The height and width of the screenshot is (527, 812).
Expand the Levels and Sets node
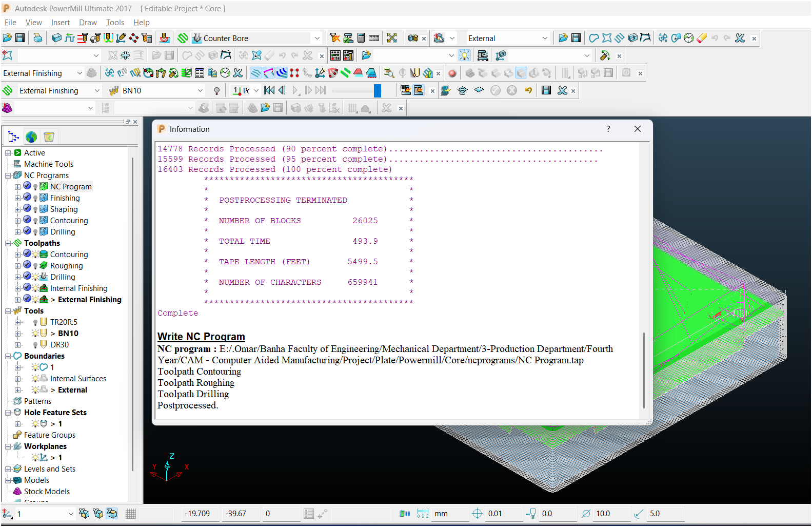8,469
